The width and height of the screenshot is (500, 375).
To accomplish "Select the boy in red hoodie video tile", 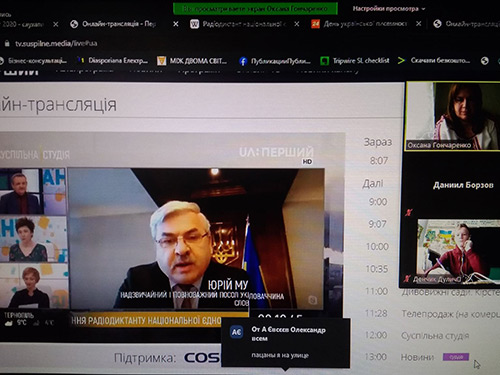I will [x=458, y=252].
